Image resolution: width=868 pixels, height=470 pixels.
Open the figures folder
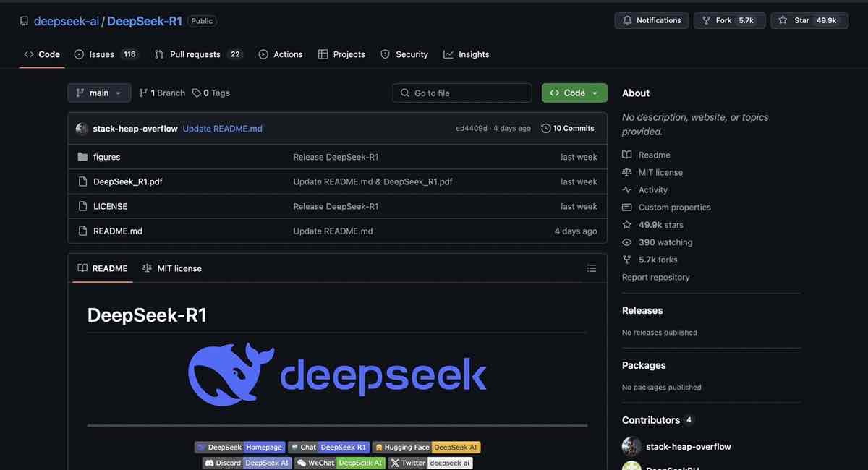click(107, 157)
